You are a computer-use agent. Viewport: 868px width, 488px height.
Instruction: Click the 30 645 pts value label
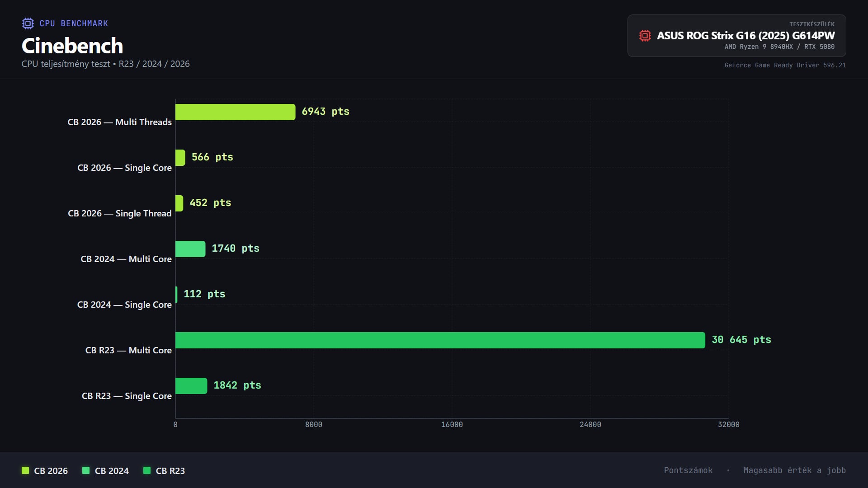[741, 340]
